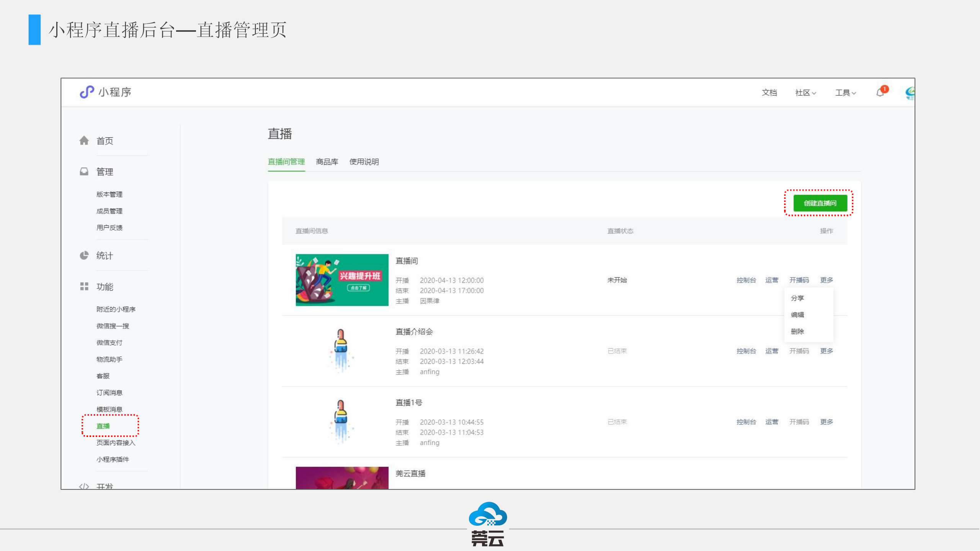Open 统计 in sidebar
The width and height of the screenshot is (980, 551).
105,256
